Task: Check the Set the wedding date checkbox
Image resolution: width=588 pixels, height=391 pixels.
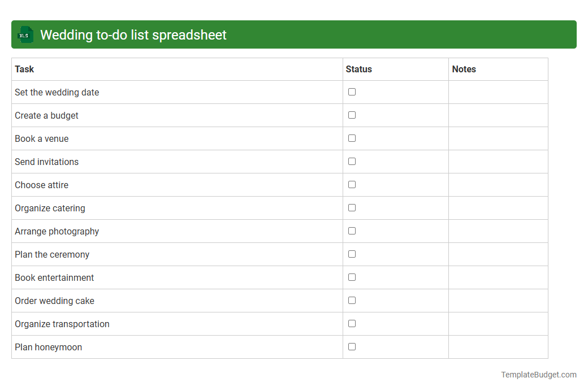Action: (352, 92)
